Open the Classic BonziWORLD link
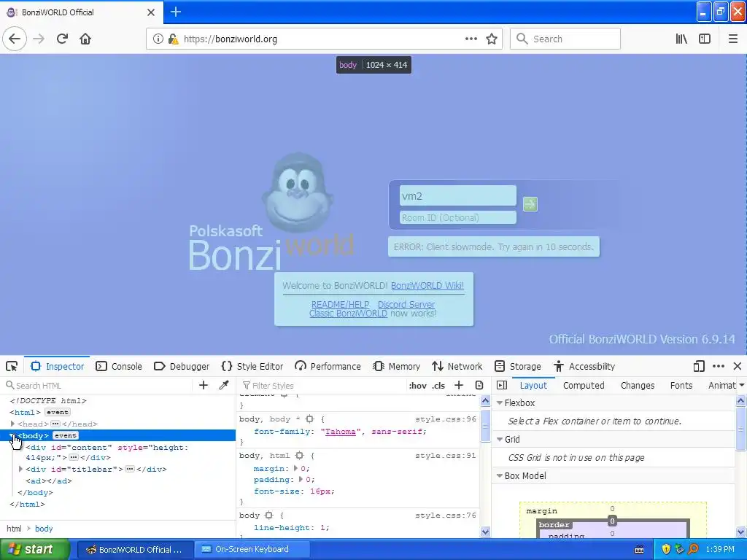Viewport: 747px width, 560px height. [x=348, y=314]
